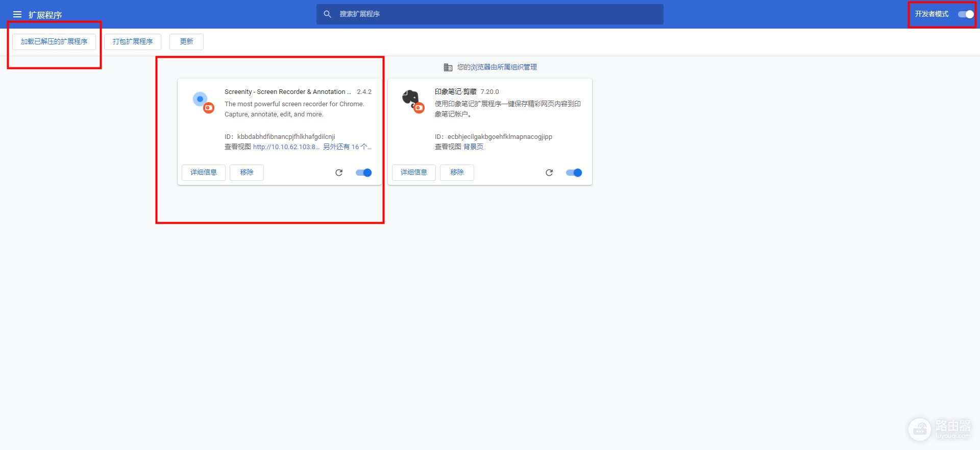Image resolution: width=980 pixels, height=450 pixels.
Task: Disable the 印象笔记·剪藏 extension toggle
Action: (x=574, y=173)
